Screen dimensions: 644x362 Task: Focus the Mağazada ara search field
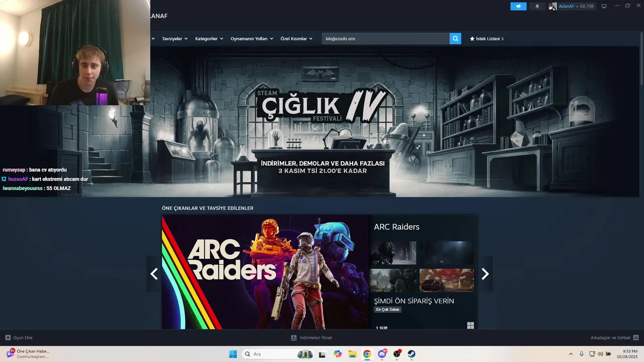point(385,38)
